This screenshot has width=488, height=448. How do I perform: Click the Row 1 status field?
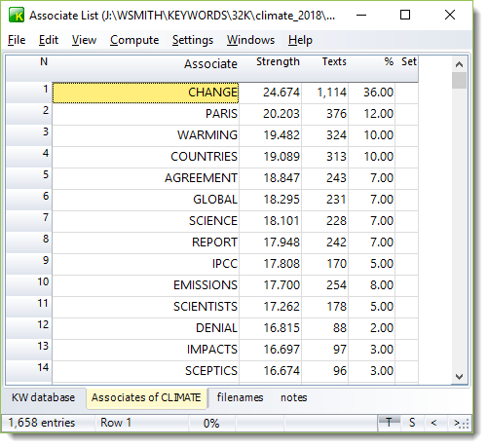coord(142,423)
